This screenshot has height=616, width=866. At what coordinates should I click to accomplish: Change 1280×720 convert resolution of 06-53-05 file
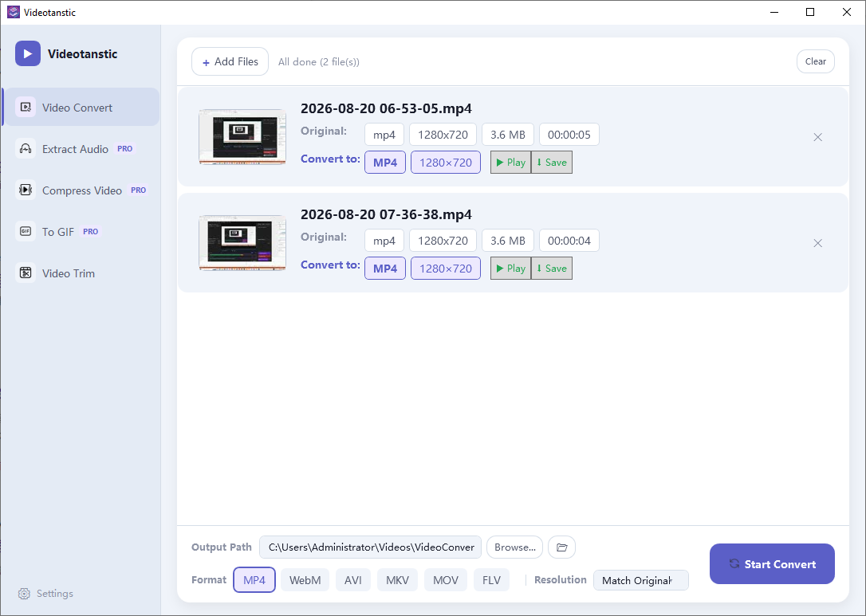click(446, 163)
